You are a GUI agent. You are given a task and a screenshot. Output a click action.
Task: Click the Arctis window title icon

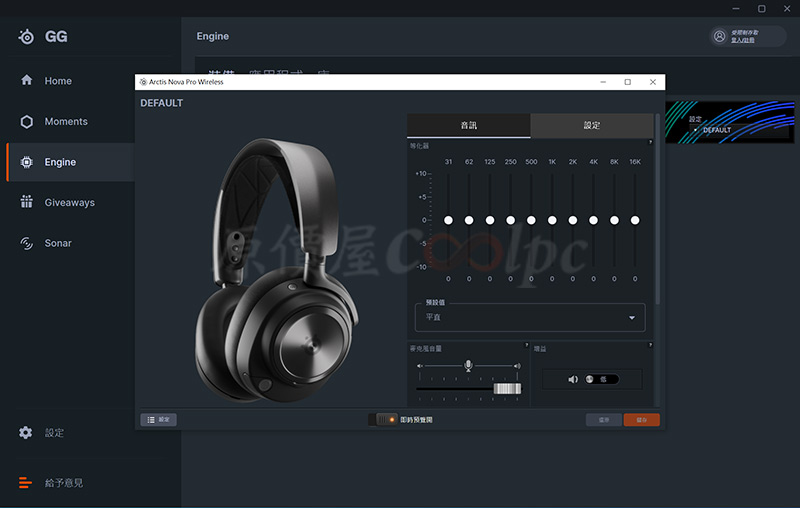click(x=143, y=82)
